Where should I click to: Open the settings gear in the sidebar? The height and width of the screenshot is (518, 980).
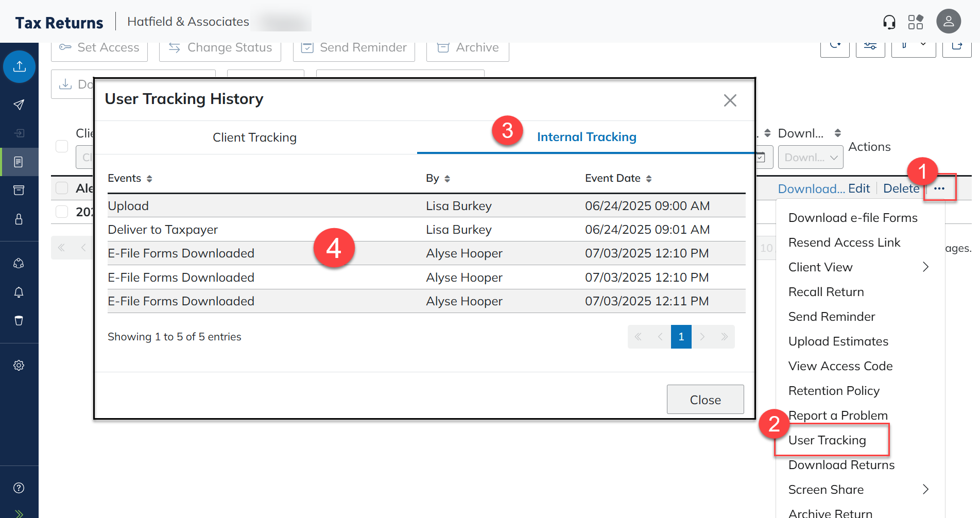click(19, 366)
